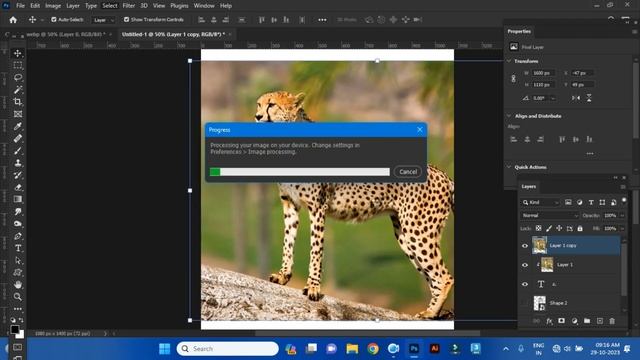Flip horizontal in Transform section
The image size is (640, 360).
coord(576,98)
